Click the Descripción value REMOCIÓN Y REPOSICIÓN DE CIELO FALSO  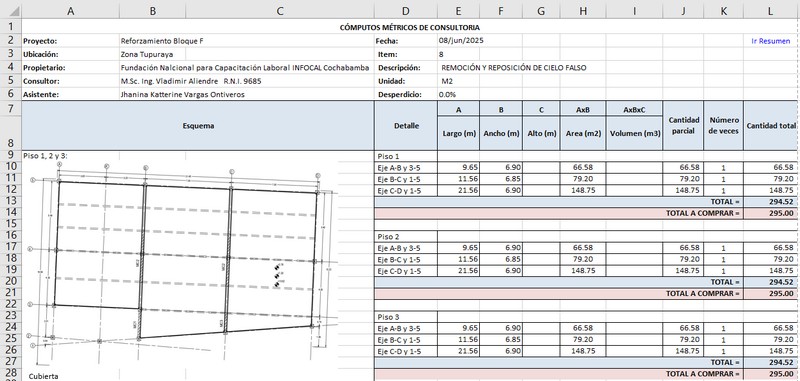point(514,67)
